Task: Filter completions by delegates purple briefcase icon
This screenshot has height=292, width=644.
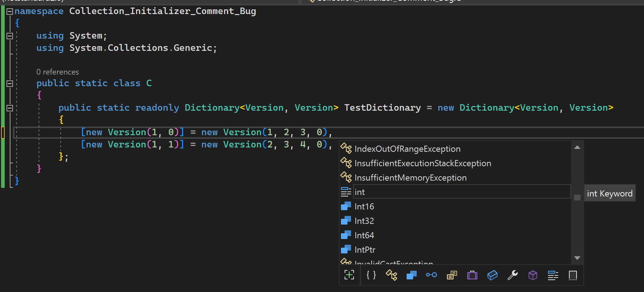Action: 472,275
